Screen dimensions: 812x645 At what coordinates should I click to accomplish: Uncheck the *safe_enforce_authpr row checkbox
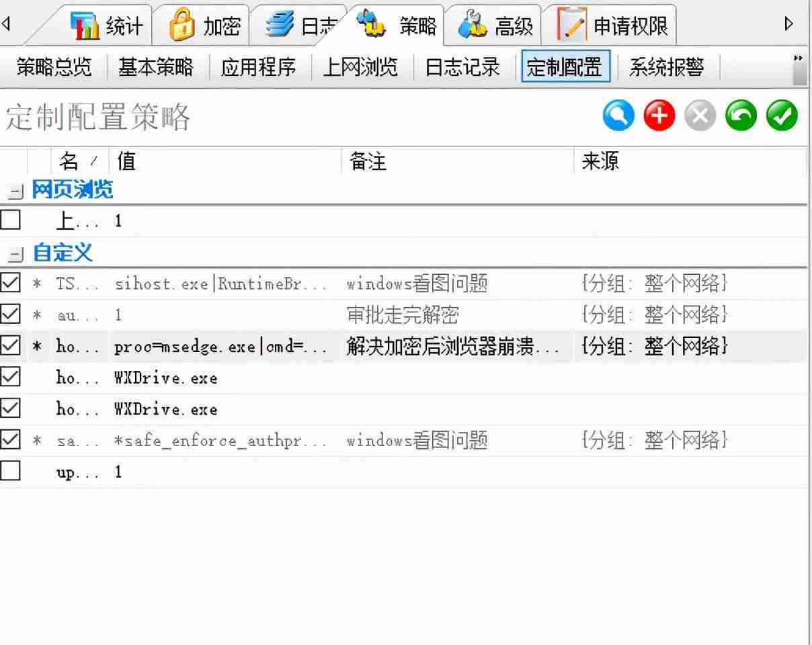[x=11, y=440]
